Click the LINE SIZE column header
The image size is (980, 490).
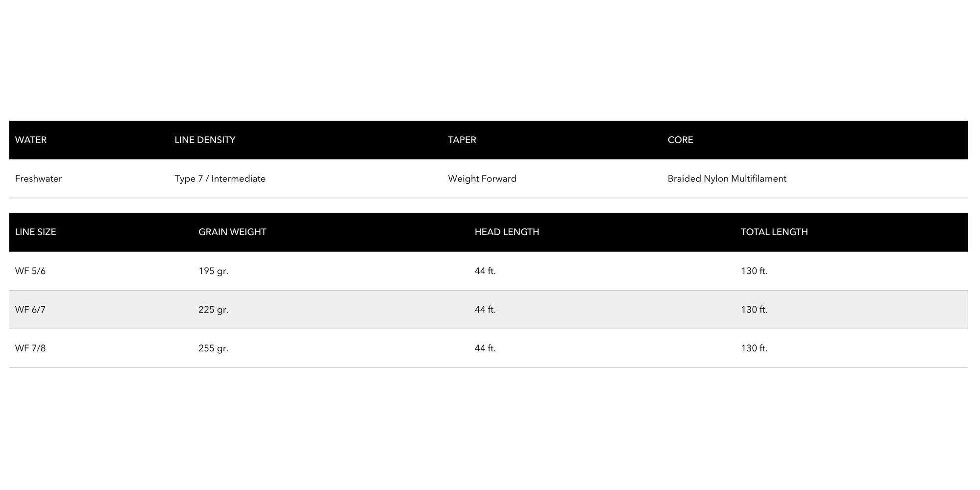(35, 232)
